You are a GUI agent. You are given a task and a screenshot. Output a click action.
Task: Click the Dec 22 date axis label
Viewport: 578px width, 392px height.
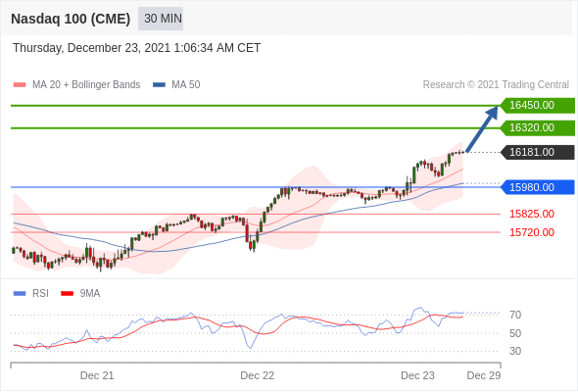[258, 375]
